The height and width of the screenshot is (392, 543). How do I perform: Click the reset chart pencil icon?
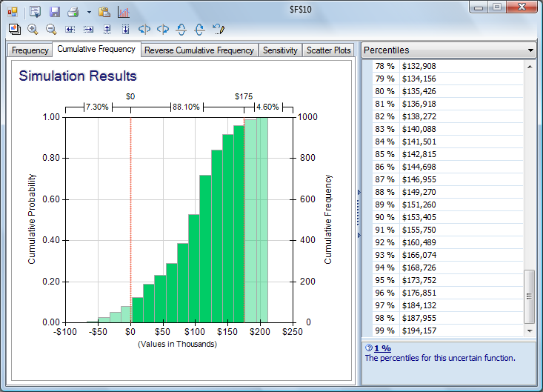pos(218,29)
